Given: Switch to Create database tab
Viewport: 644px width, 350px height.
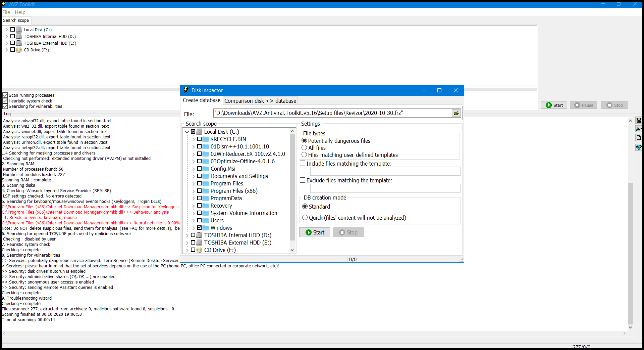Looking at the screenshot, I should pyautogui.click(x=202, y=100).
